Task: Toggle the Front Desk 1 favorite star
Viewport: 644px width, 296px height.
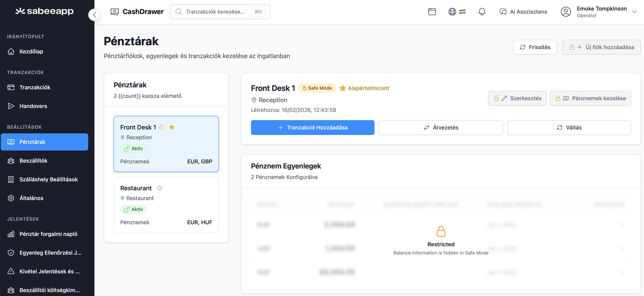Action: (x=172, y=127)
